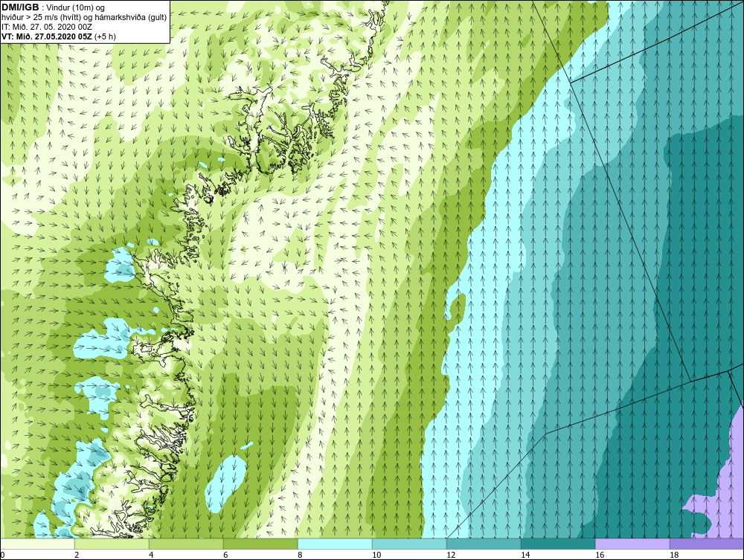Screen dimensions: 744x560
Task: Click the legend scale label 12
Action: (451, 555)
